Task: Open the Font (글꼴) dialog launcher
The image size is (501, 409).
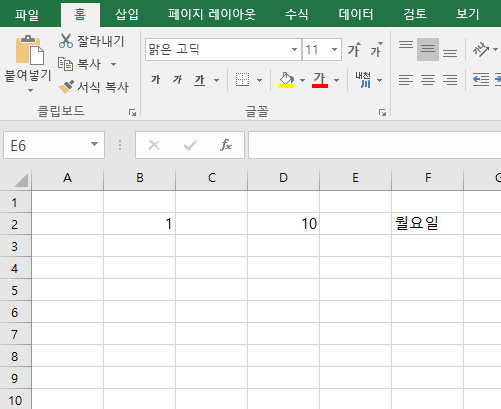Action: pos(382,113)
